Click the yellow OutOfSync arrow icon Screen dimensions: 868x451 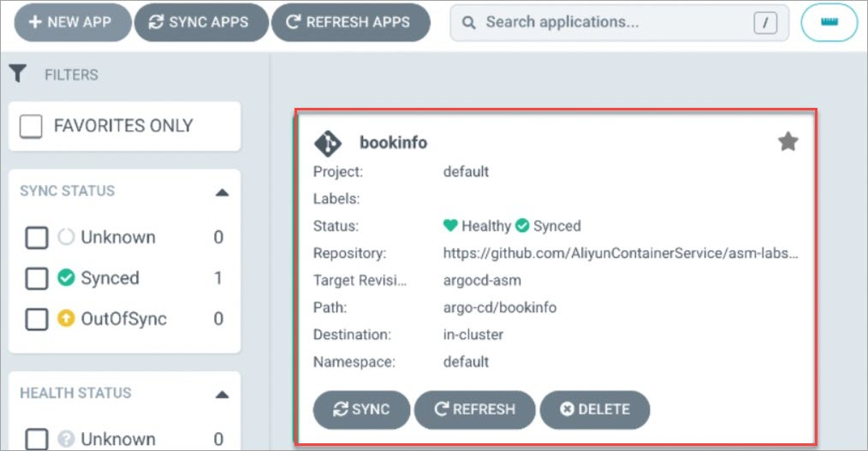coord(66,318)
